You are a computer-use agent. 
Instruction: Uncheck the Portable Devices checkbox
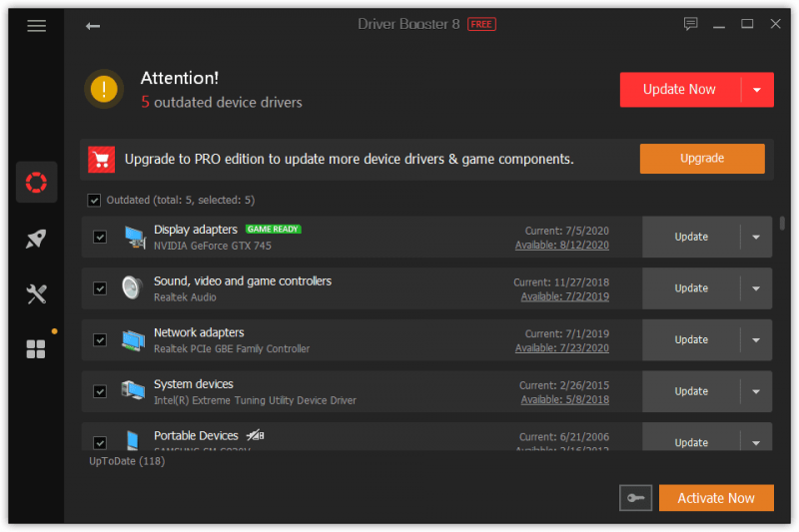[100, 442]
